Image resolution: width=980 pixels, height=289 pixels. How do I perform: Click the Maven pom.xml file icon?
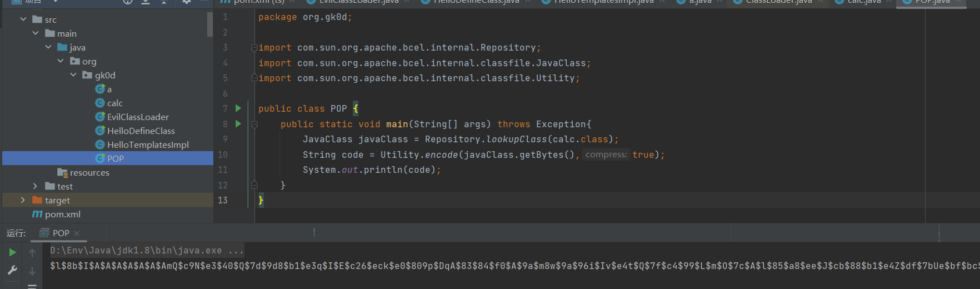[x=37, y=214]
